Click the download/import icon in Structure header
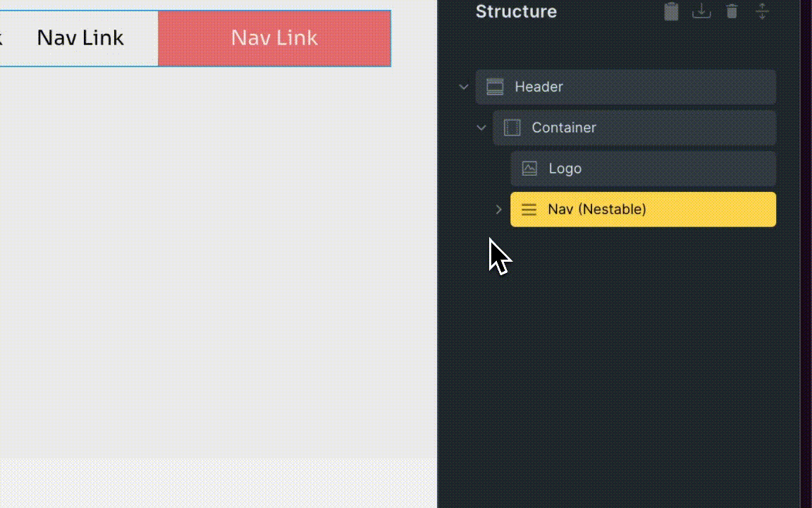812x508 pixels. tap(701, 11)
